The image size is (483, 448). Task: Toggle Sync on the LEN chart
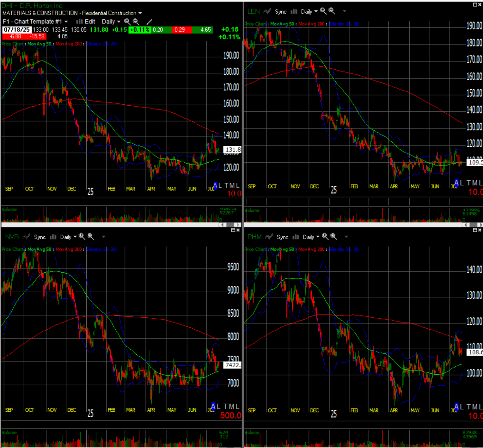tap(281, 12)
